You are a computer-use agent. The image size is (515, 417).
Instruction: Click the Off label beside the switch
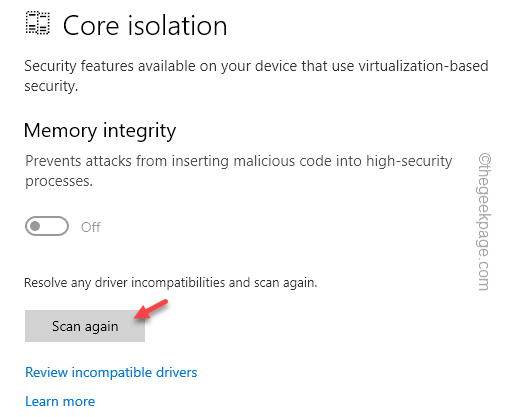click(91, 227)
